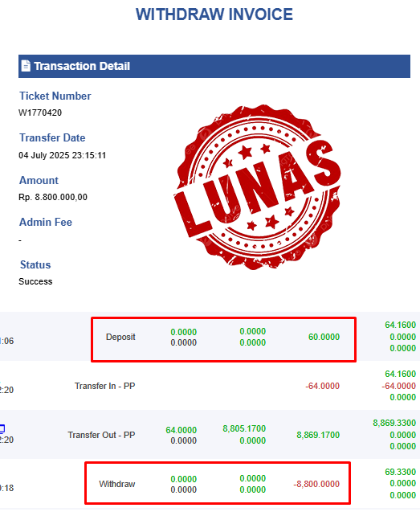Click the Transfer Date label
The height and width of the screenshot is (516, 420).
(52, 137)
